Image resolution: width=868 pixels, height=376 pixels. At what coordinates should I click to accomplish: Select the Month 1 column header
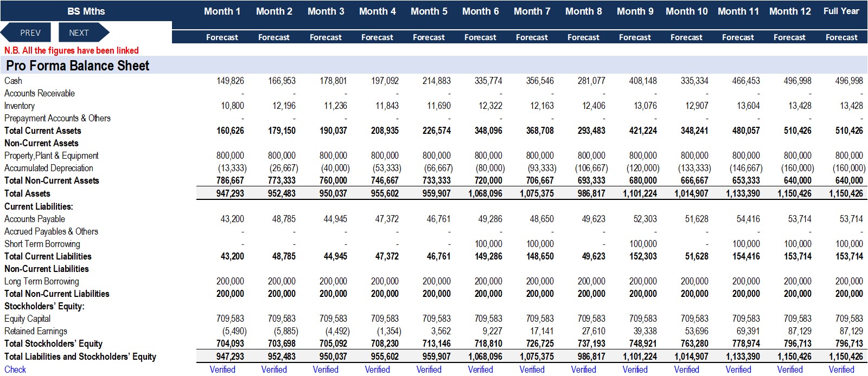point(222,11)
